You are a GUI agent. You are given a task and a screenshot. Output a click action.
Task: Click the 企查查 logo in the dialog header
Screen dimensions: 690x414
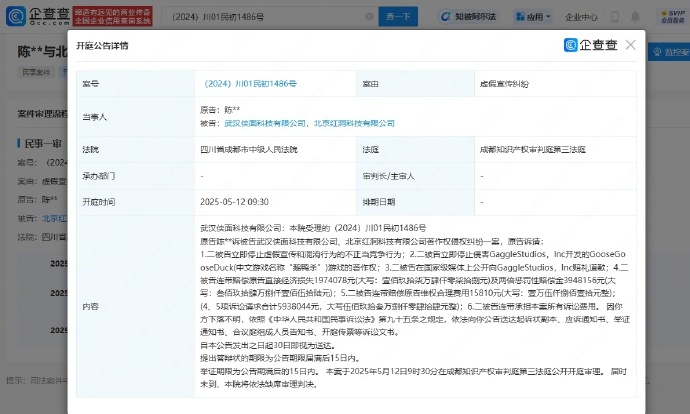click(591, 45)
